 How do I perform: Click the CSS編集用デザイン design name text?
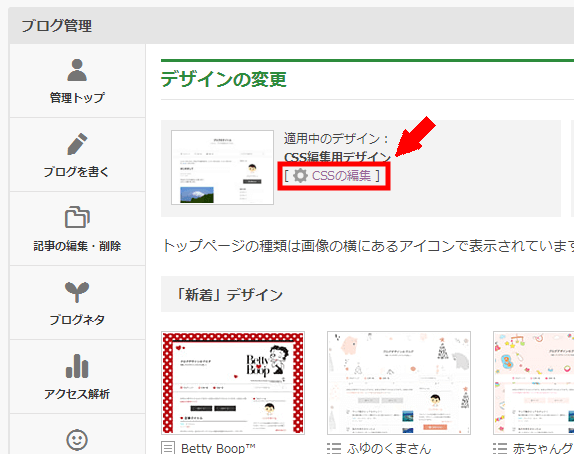[x=338, y=157]
